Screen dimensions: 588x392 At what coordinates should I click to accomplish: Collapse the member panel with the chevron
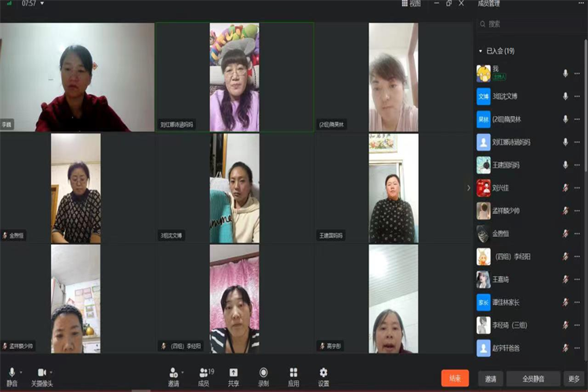coord(468,188)
